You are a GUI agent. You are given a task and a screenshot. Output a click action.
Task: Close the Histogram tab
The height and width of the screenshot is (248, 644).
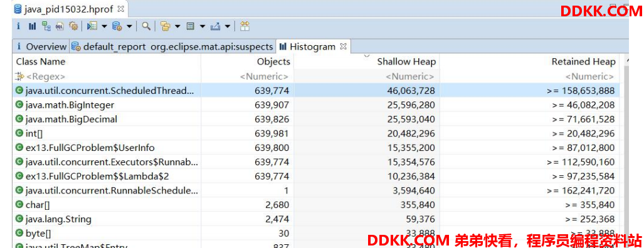point(344,46)
